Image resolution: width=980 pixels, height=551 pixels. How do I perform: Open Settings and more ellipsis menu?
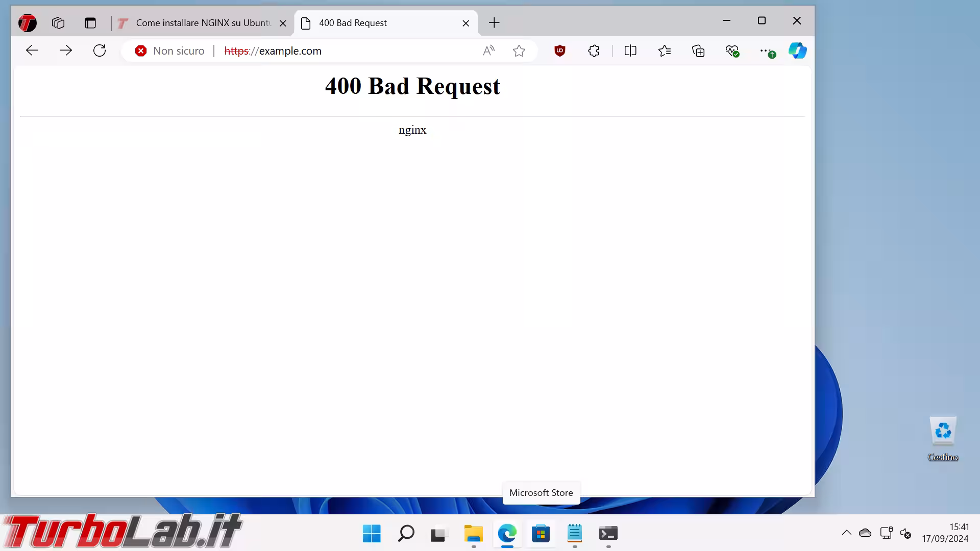pos(765,51)
